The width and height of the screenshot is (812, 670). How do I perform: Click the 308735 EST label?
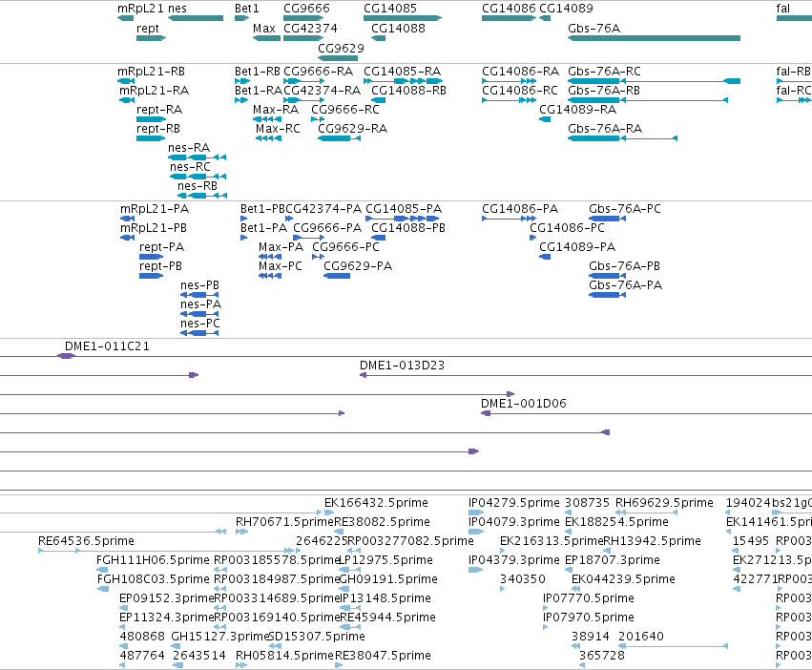tap(587, 503)
